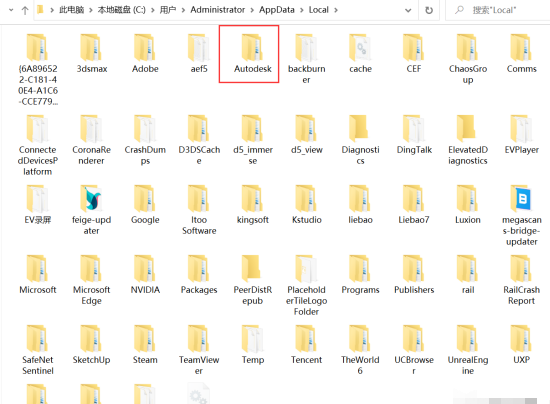Select the NVIDIA folder
Screen dimensions: 550x404
[145, 275]
